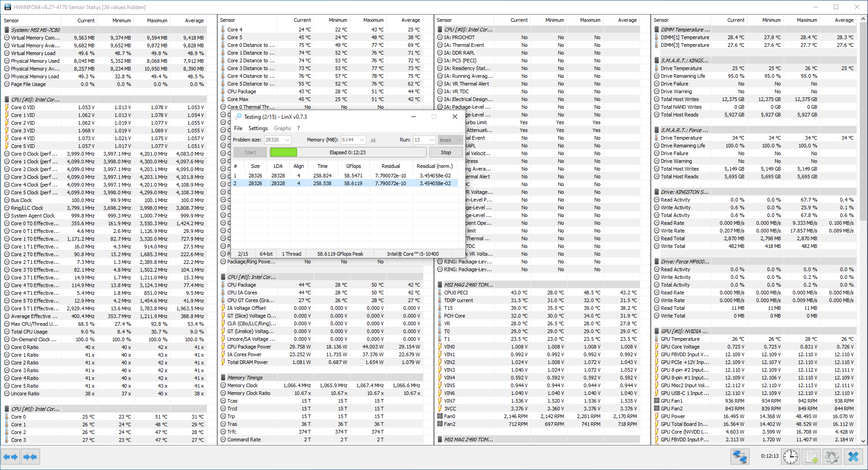Open the Run count dropdown
868x470 pixels.
pyautogui.click(x=424, y=140)
